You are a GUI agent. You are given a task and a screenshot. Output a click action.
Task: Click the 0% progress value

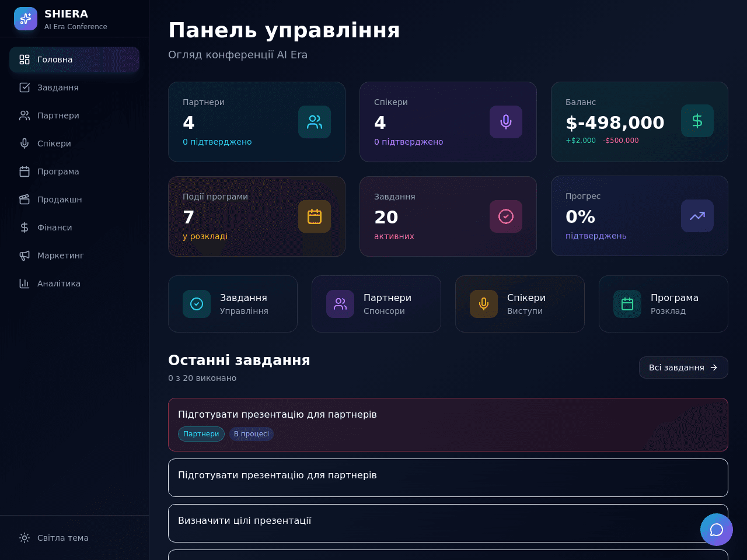click(x=580, y=216)
